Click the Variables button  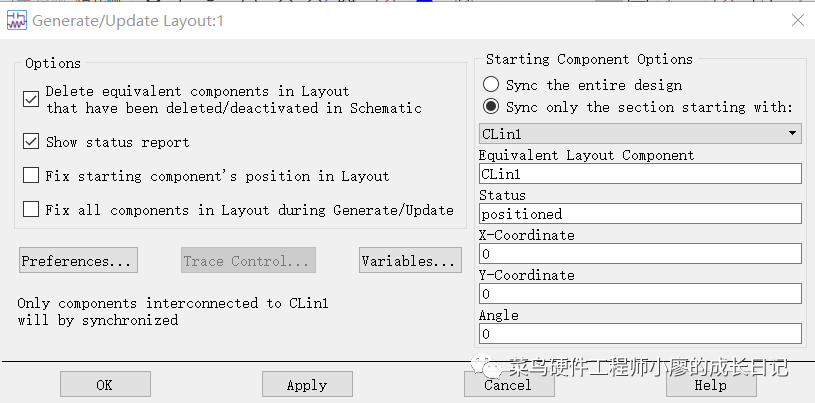pos(410,261)
